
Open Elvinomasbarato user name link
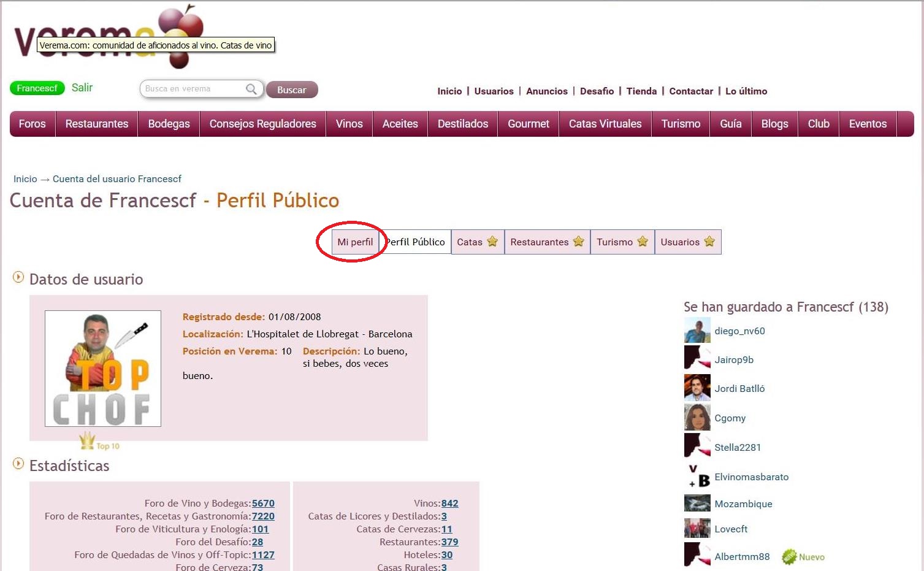pos(752,477)
